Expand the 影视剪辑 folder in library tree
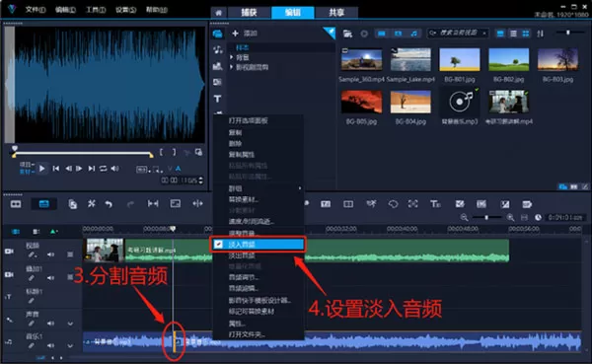 click(232, 67)
